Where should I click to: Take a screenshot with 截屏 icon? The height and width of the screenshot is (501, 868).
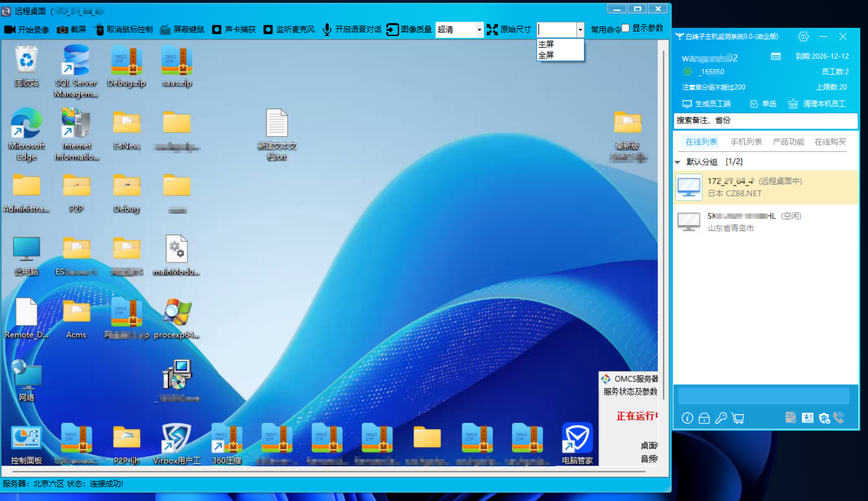62,30
